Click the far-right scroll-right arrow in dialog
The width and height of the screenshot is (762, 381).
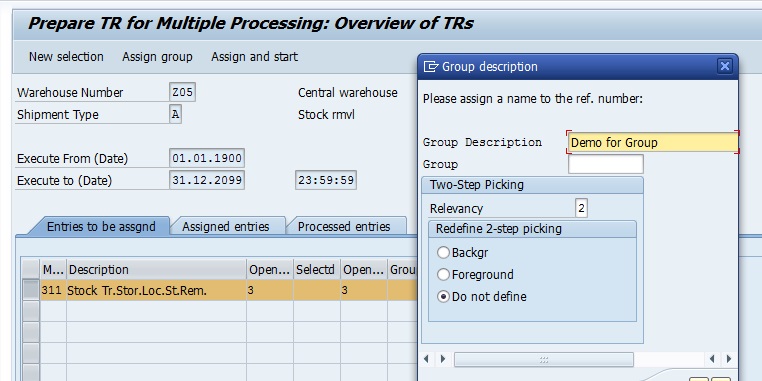click(x=728, y=360)
